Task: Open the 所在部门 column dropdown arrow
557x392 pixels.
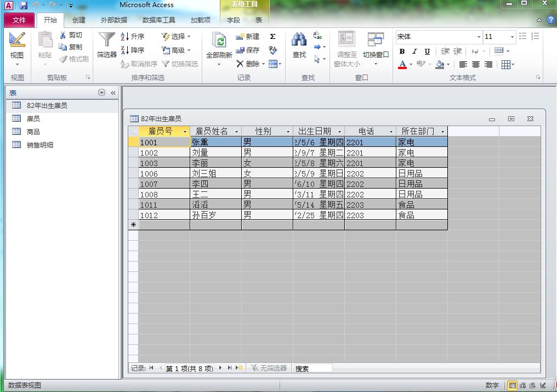Action: click(443, 132)
